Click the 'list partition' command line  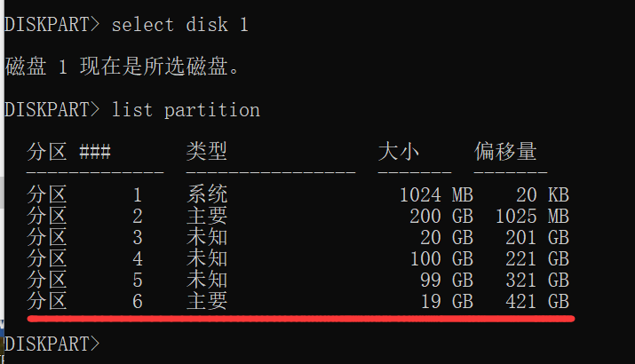[132, 110]
